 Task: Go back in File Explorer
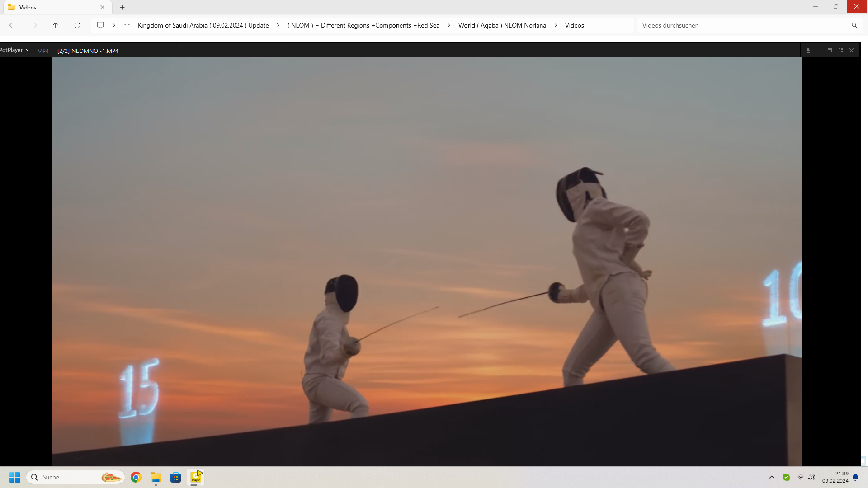pos(12,25)
